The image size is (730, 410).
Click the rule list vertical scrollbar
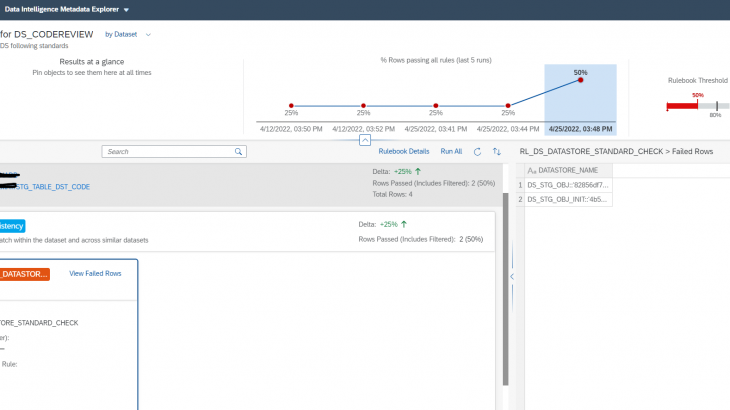click(x=506, y=289)
